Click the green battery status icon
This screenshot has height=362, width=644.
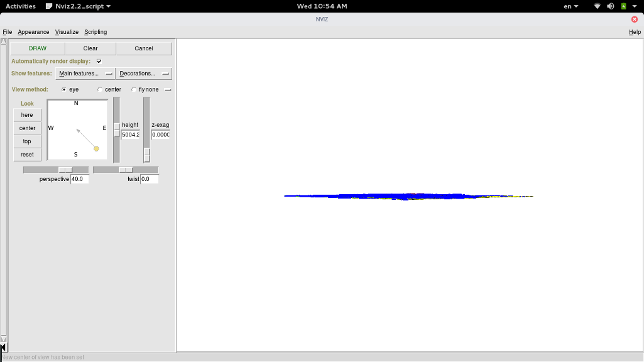click(623, 6)
